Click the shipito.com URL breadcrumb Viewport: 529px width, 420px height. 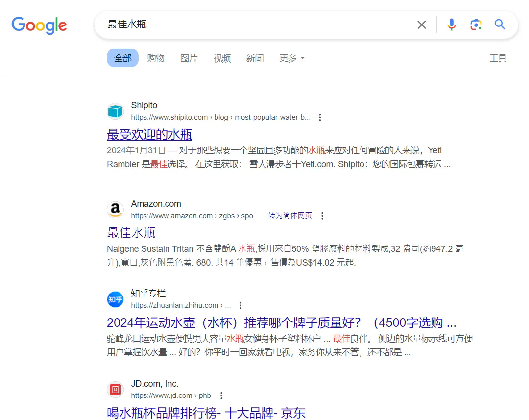220,117
